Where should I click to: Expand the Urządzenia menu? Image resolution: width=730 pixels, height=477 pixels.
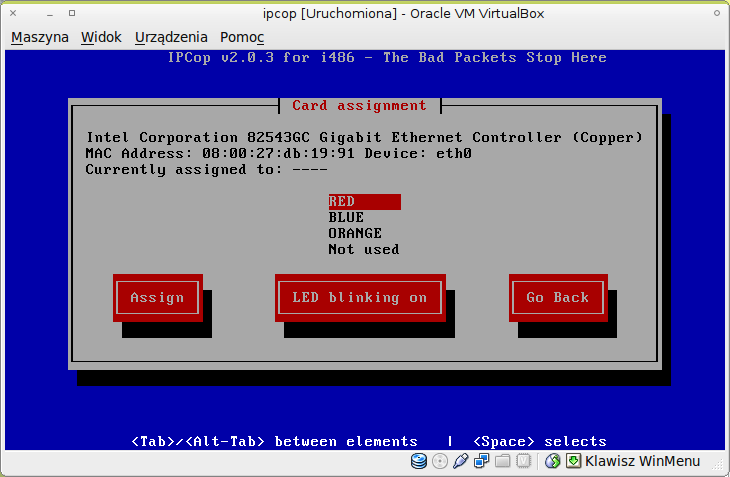coord(171,37)
